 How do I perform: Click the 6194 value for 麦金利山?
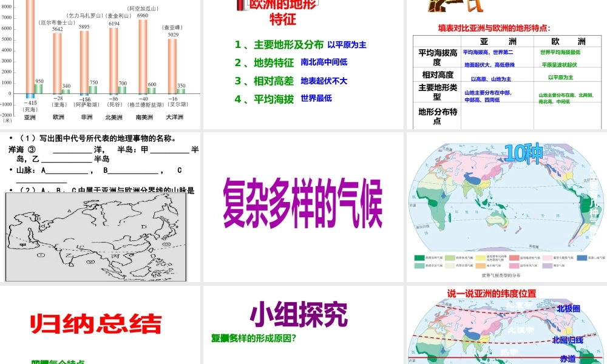114,24
